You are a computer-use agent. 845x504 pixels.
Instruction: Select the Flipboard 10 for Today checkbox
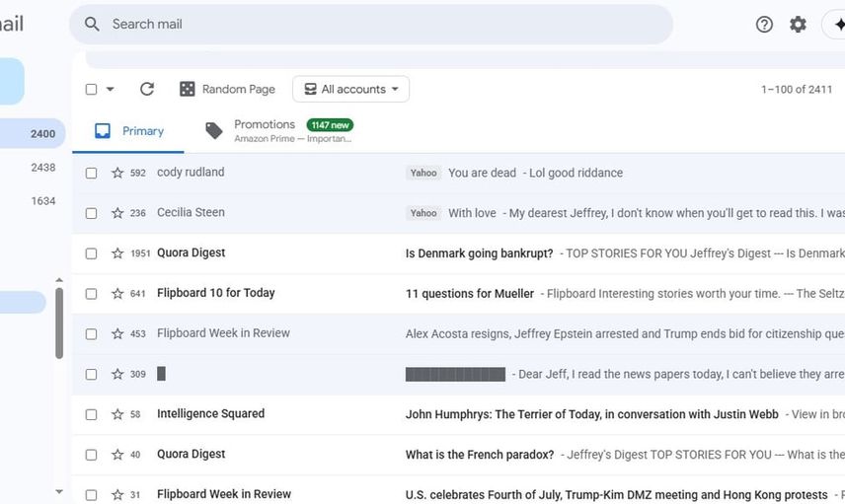coord(91,294)
